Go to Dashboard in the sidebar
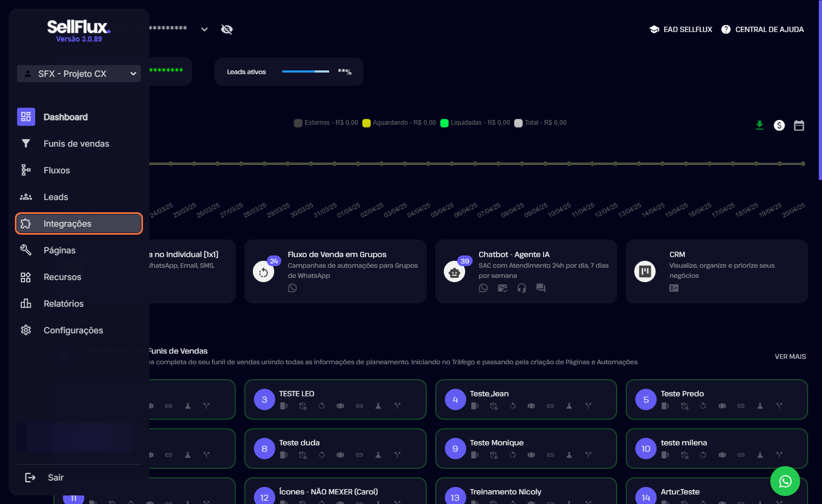This screenshot has height=504, width=822. pos(79,117)
